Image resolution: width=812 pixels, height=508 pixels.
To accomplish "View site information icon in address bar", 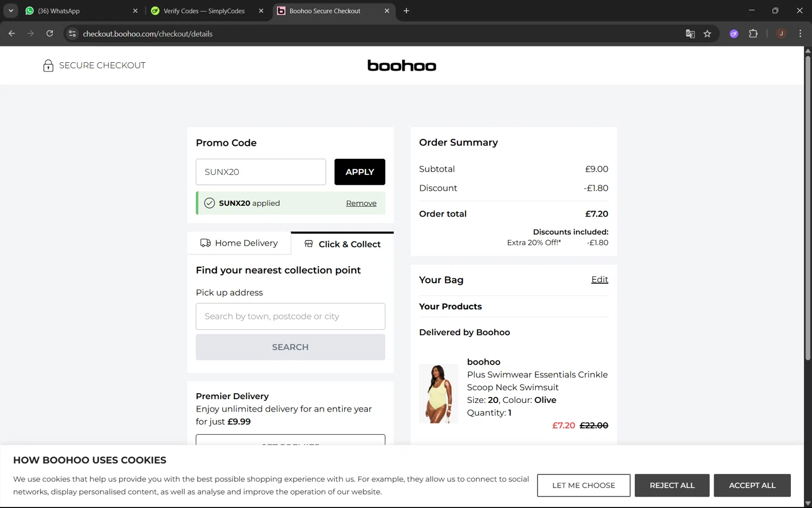I will [73, 34].
